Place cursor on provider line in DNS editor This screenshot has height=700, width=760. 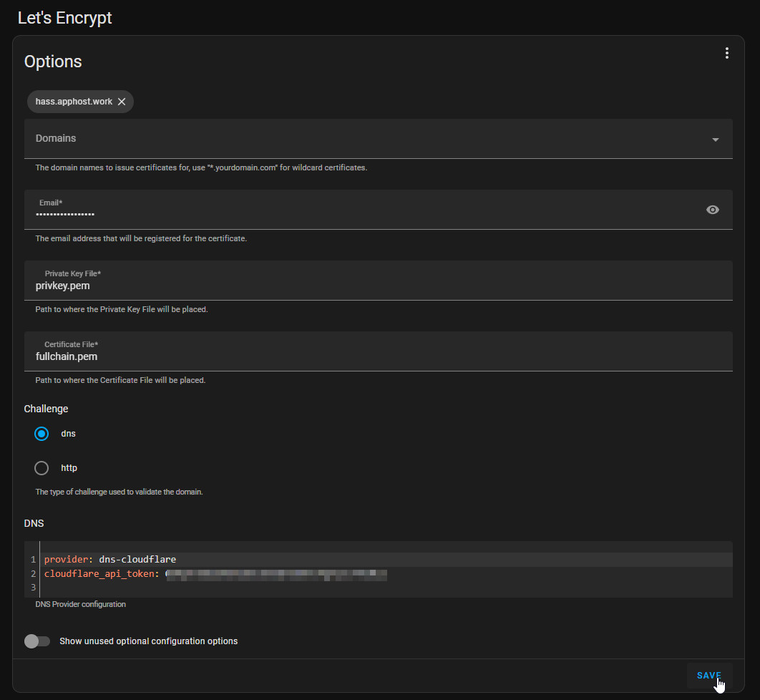(286, 559)
